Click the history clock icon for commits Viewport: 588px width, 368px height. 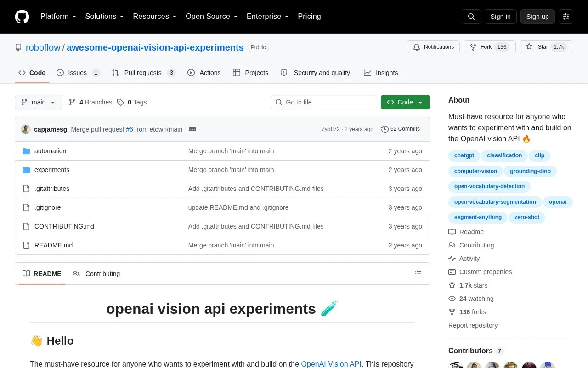tap(385, 129)
